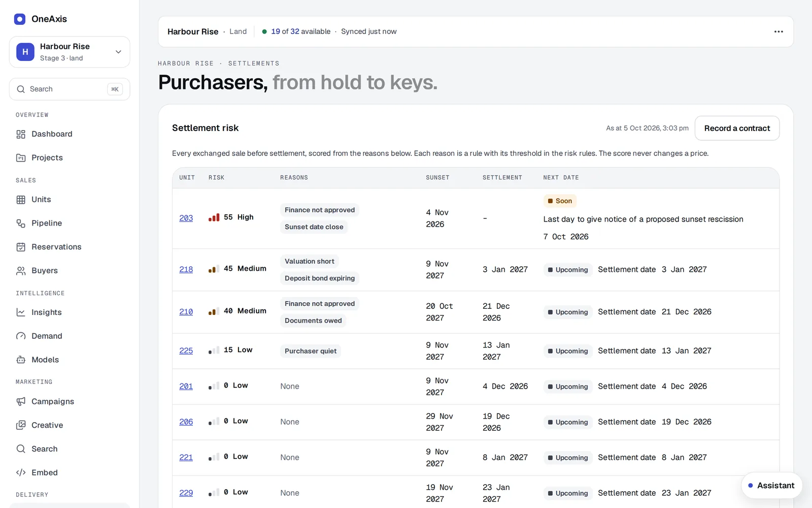Image resolution: width=812 pixels, height=508 pixels.
Task: Focus the sidebar Search field
Action: point(70,89)
